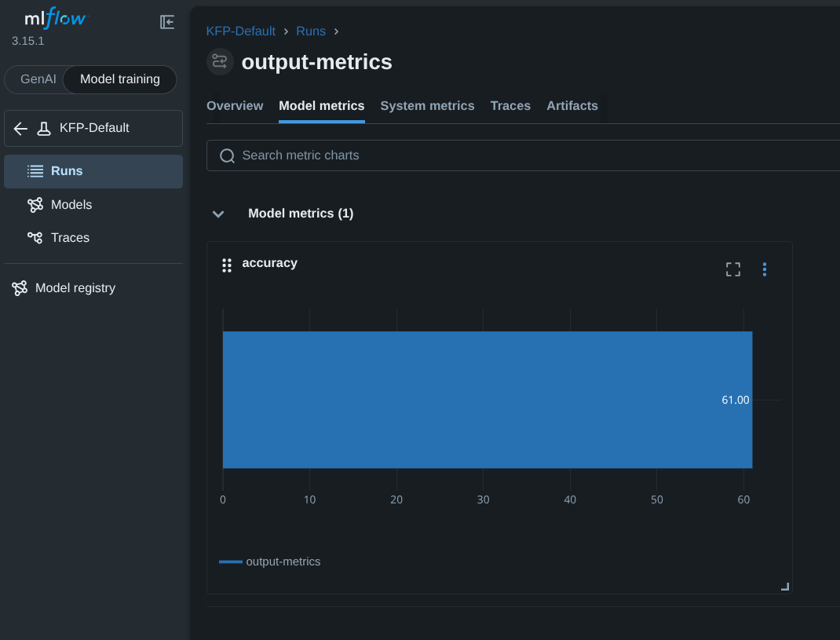Click the Model registry icon

20,288
